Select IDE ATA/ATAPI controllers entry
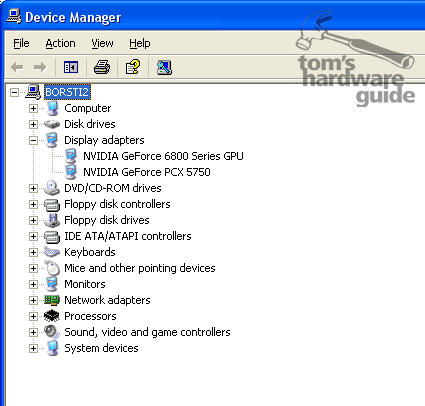Viewport: 425px width, 406px height. tap(128, 236)
